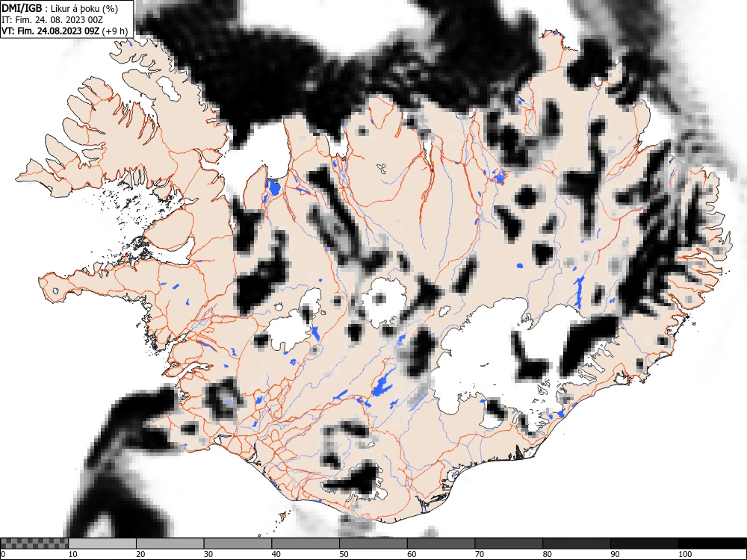The height and width of the screenshot is (560, 747).
Task: Click the DMI/IGB title label
Action: click(22, 8)
